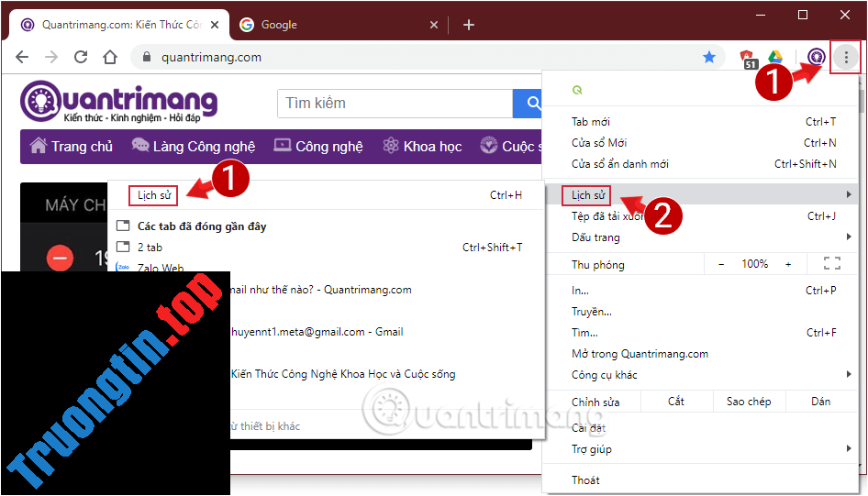
Task: Toggle fullscreen mode icon
Action: pyautogui.click(x=831, y=264)
